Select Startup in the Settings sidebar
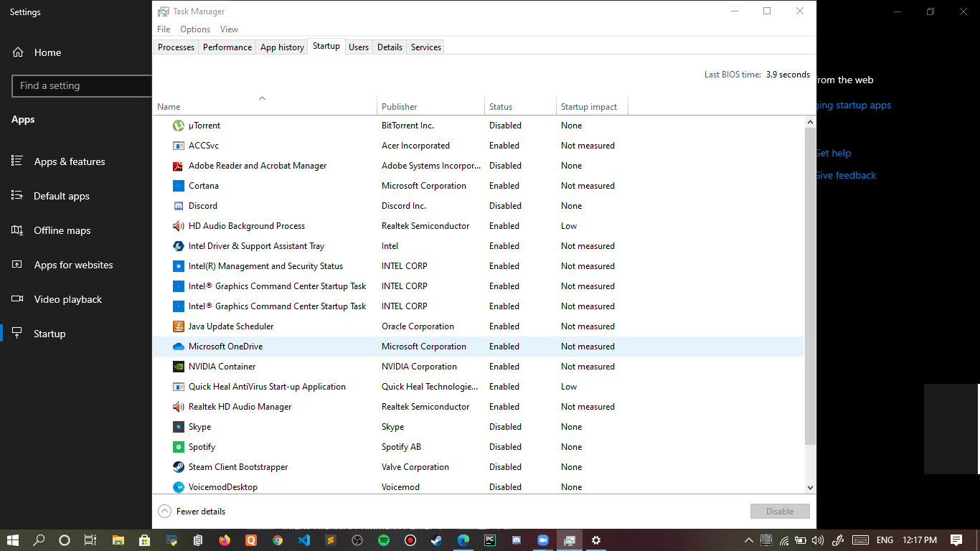 [49, 334]
